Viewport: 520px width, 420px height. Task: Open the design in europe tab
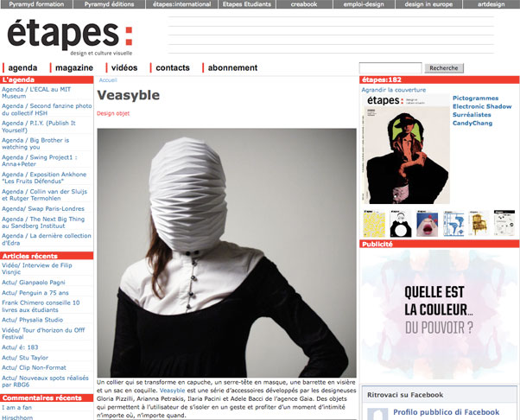click(428, 4)
